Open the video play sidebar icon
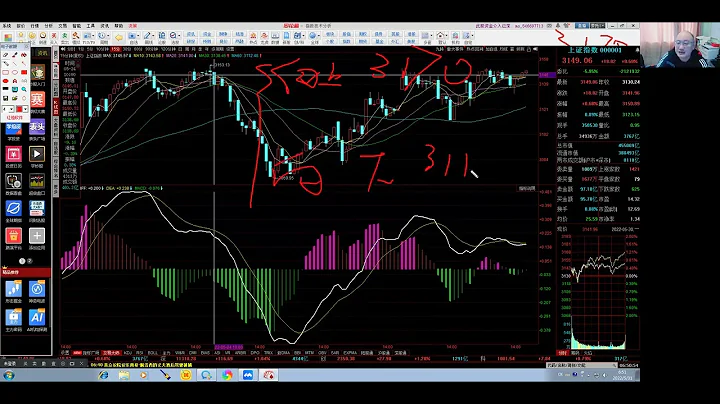Image resolution: width=720 pixels, height=404 pixels. coord(37,154)
